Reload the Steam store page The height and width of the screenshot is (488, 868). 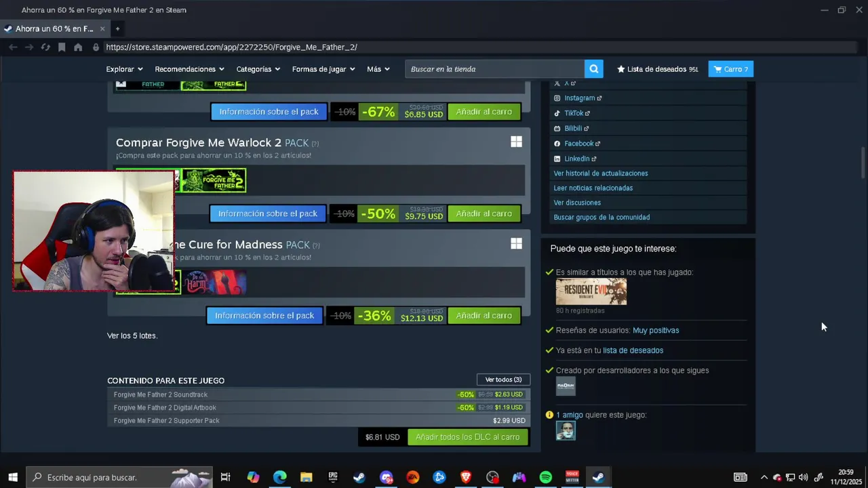[45, 47]
